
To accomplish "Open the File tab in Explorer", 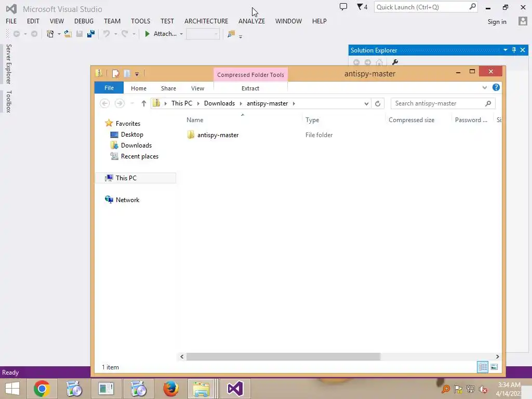I will [x=109, y=88].
